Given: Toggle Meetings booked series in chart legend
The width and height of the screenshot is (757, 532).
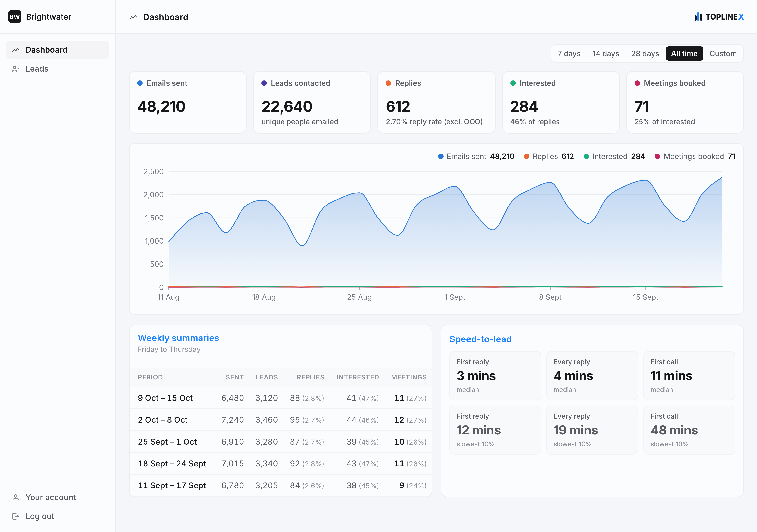Looking at the screenshot, I should click(x=695, y=157).
